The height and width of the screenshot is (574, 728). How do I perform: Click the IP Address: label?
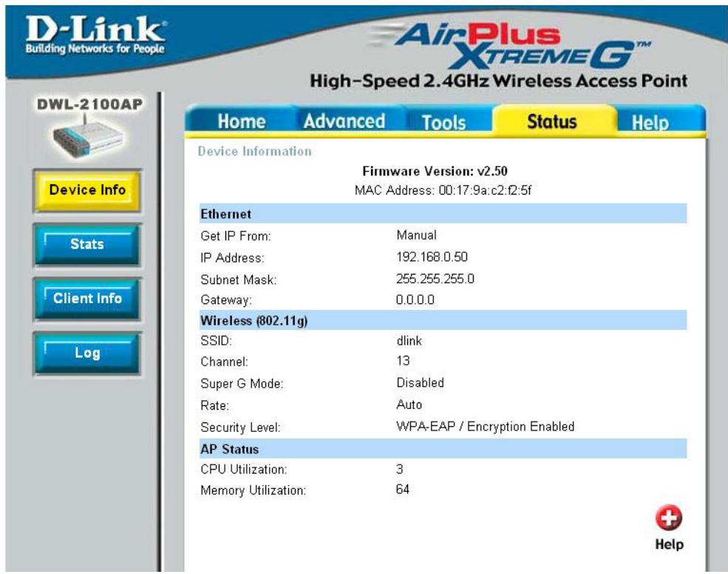232,257
